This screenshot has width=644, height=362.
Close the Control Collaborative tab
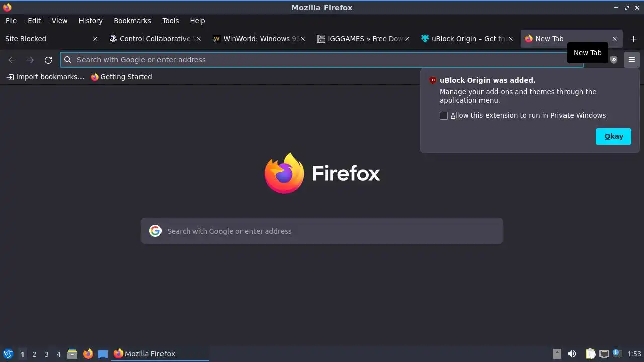(x=199, y=39)
